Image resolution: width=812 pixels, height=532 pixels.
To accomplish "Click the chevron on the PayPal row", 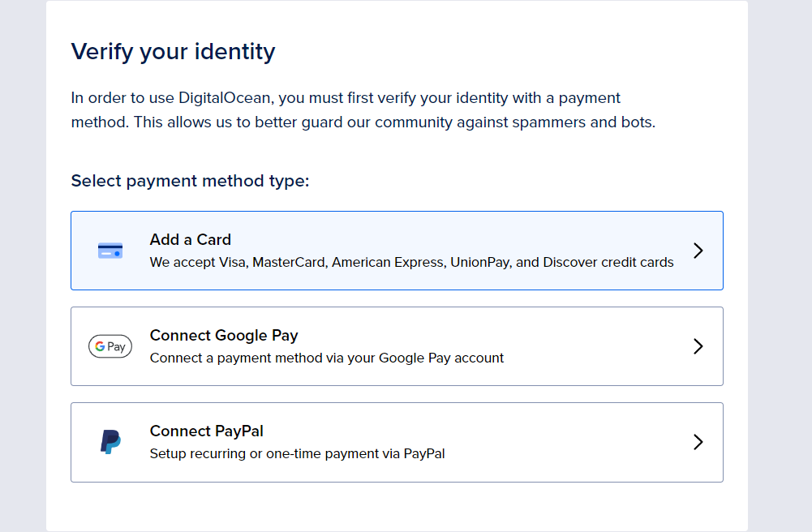I will 698,442.
